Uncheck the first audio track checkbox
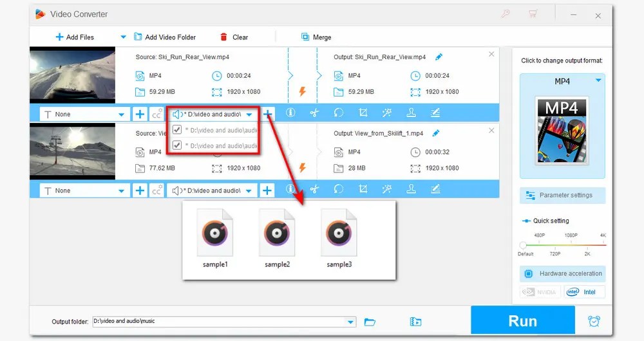This screenshot has height=341, width=644. coord(177,130)
